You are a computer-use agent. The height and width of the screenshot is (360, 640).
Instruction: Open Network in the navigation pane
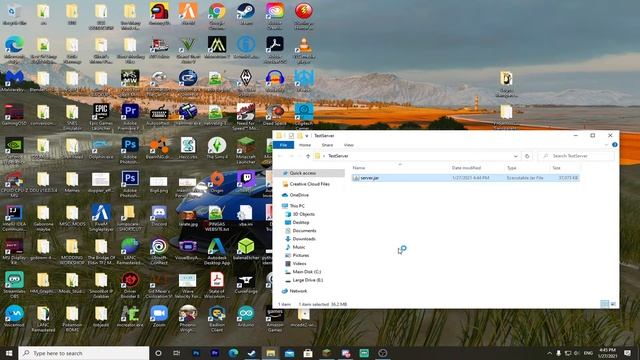[x=298, y=291]
